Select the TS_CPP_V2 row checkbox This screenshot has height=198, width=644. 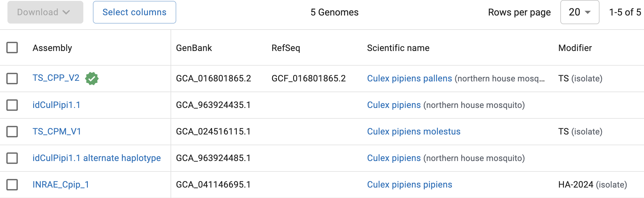pos(12,79)
